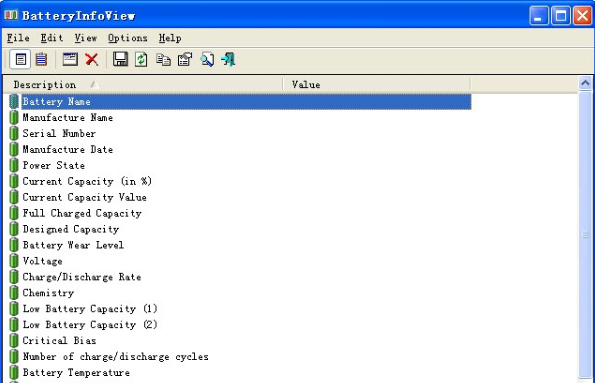Select the Low Battery Capacity (2) row
This screenshot has height=383, width=595.
[240, 325]
